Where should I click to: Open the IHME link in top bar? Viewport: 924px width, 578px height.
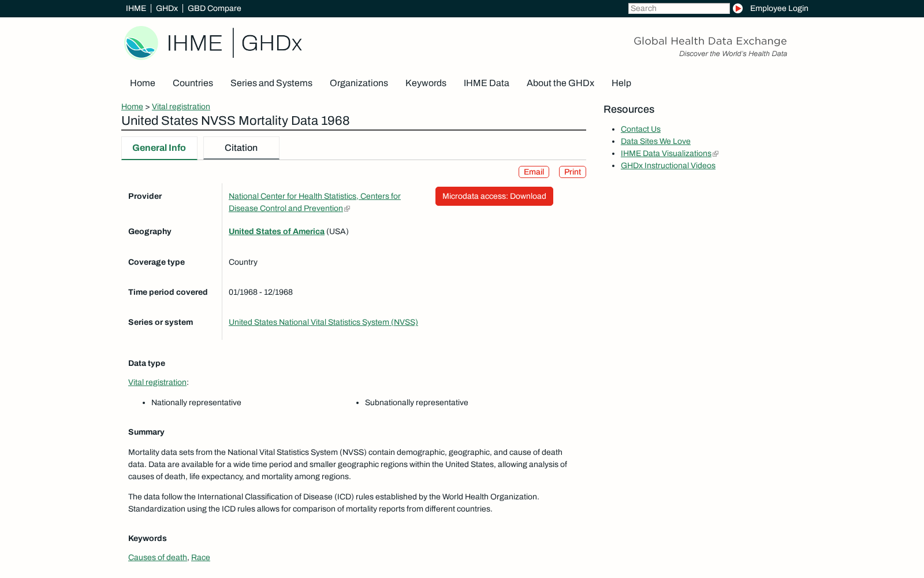pos(136,8)
